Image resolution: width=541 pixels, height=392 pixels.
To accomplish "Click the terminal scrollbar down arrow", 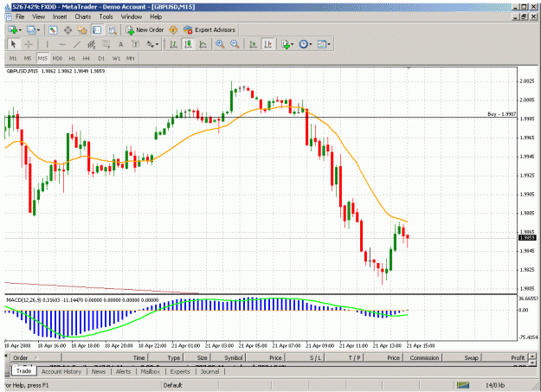I will tap(532, 363).
